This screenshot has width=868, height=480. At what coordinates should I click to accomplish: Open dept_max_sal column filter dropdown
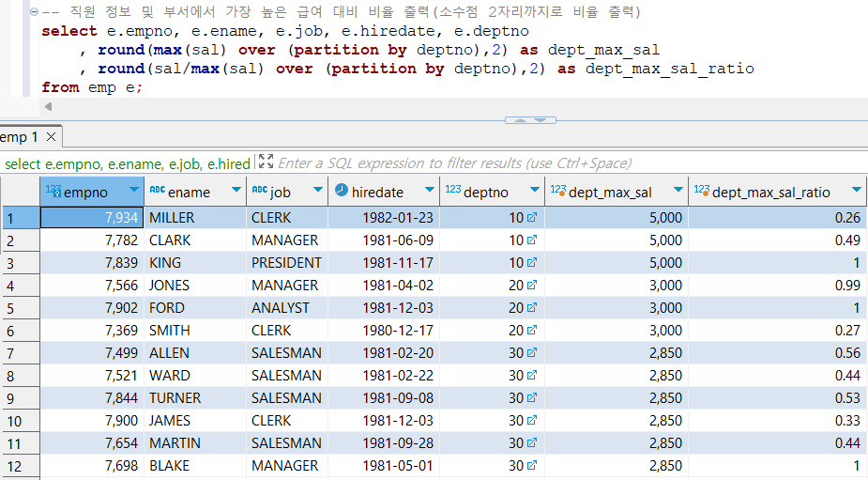(x=678, y=190)
